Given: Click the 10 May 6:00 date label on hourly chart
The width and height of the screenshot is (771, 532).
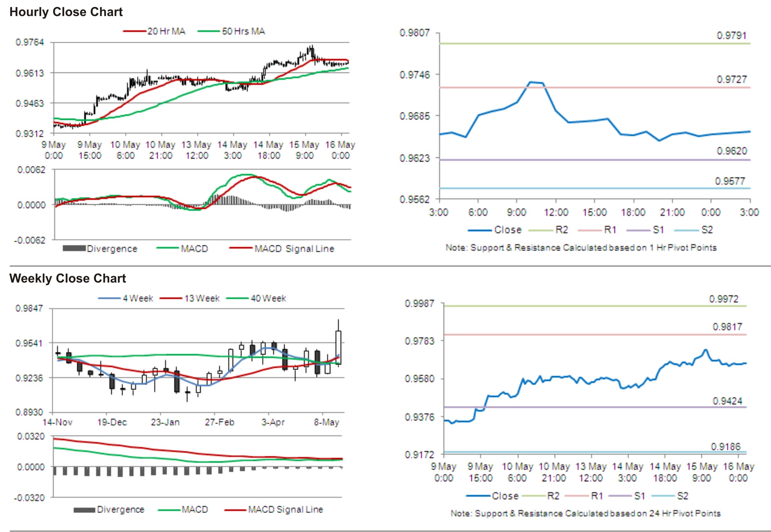Looking at the screenshot, I should (x=125, y=150).
